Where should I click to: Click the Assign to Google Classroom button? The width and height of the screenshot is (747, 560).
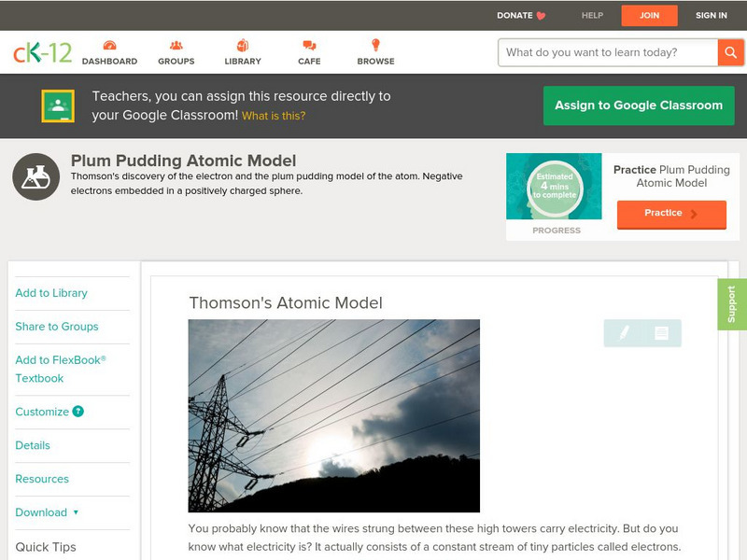coord(639,105)
